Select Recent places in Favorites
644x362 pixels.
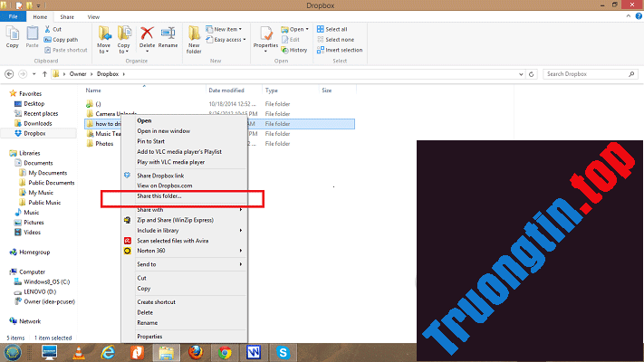tap(41, 114)
